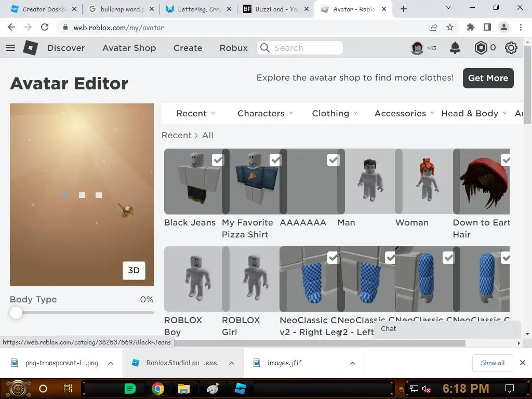Click the Roblox logo home icon
The width and height of the screenshot is (532, 399).
(x=30, y=48)
